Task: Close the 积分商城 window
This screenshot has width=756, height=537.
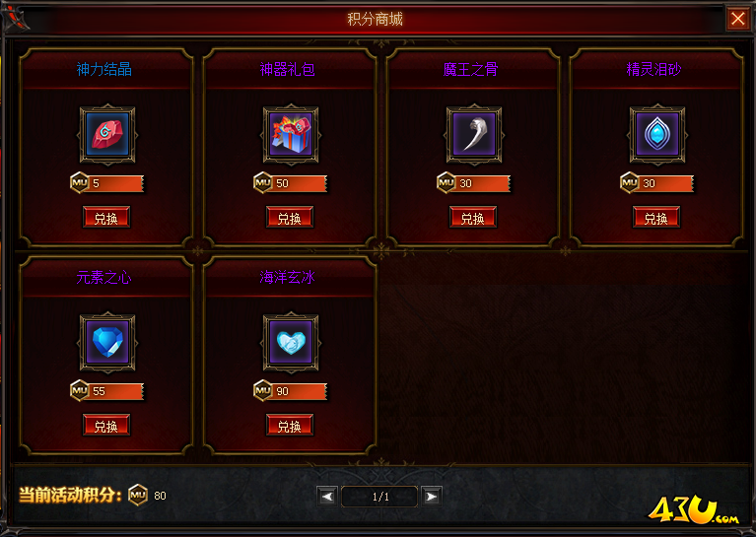Action: (x=737, y=19)
